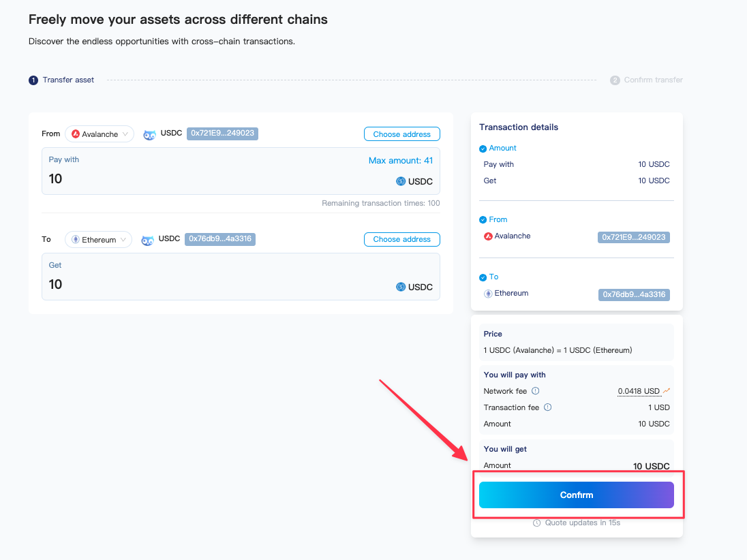Click the Max amount: 41 link
This screenshot has width=747, height=560.
click(400, 160)
